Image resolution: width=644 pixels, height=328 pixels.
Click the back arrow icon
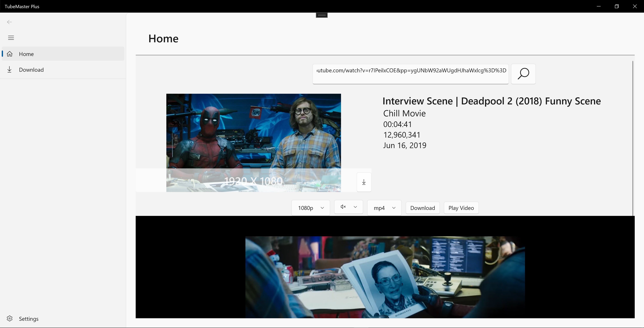point(9,22)
